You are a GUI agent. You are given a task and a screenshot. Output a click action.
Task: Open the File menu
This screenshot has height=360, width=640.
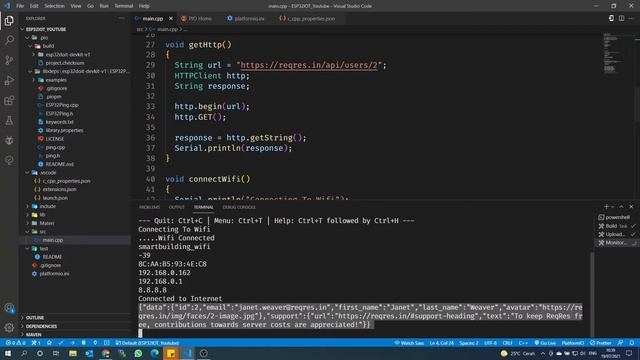click(x=20, y=6)
